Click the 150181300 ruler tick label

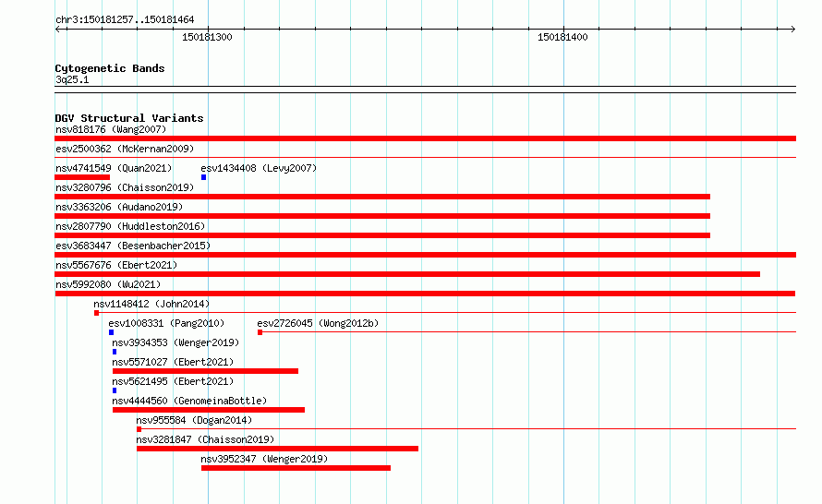[x=207, y=37]
